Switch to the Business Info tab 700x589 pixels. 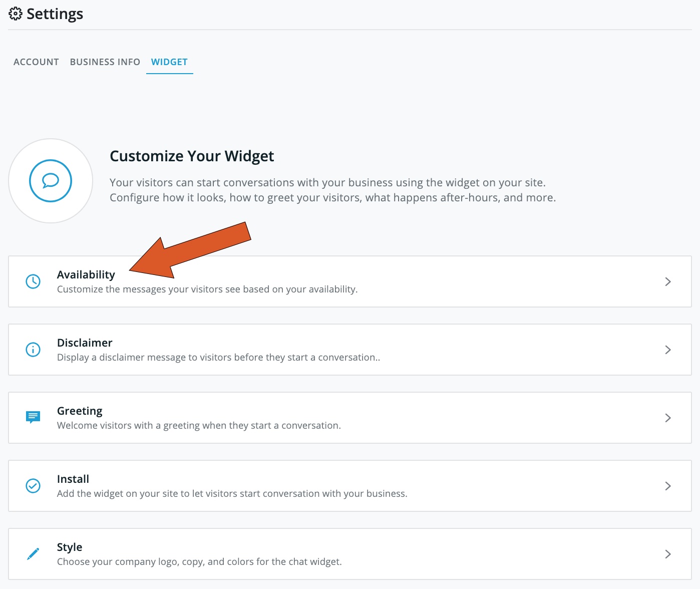tap(105, 62)
